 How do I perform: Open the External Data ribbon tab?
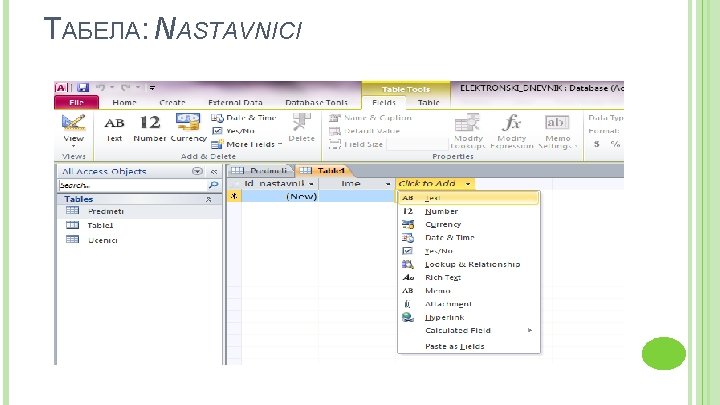point(235,102)
